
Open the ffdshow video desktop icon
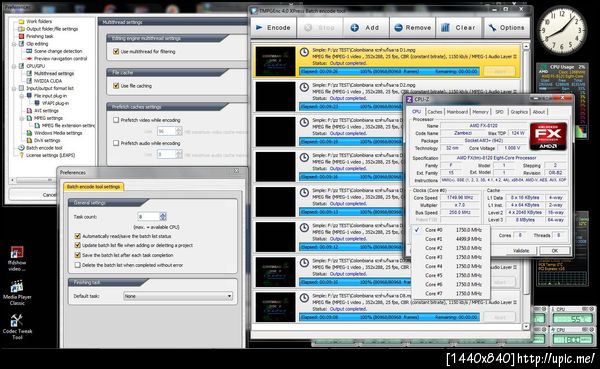tap(17, 253)
